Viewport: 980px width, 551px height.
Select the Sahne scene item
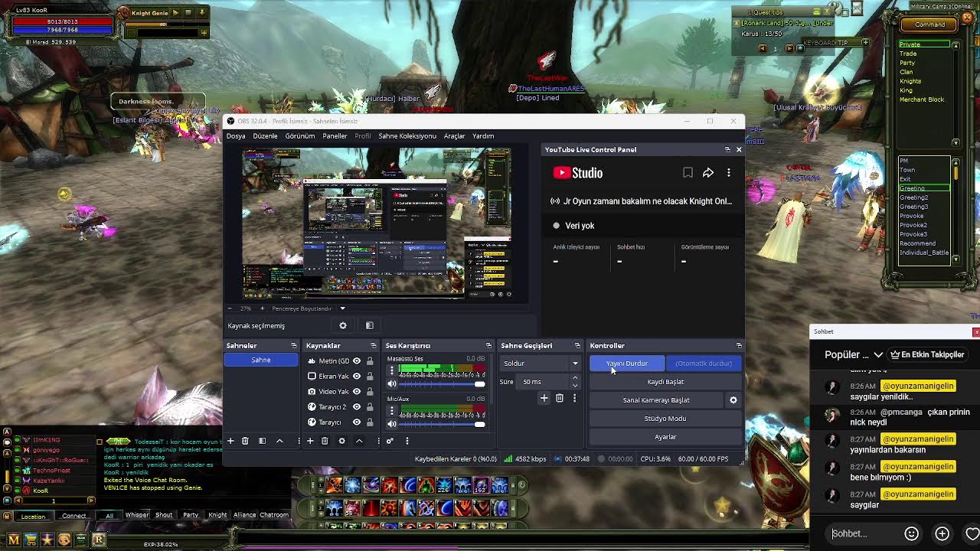pyautogui.click(x=261, y=360)
